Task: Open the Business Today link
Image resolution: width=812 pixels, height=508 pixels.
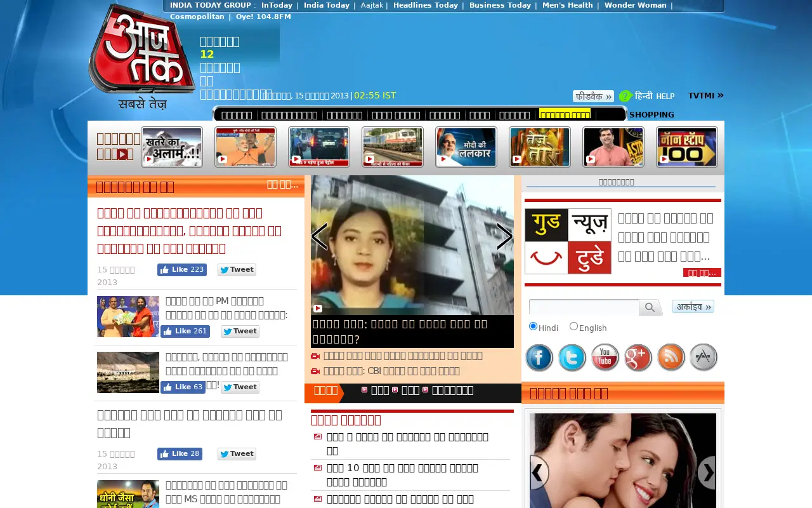Action: point(500,5)
